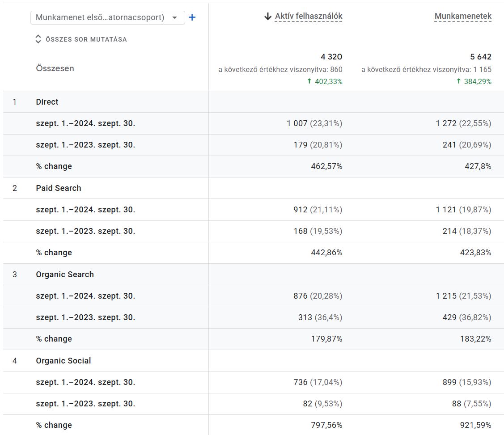Click the descending sort arrow icon
This screenshot has height=435, width=504.
coord(268,17)
